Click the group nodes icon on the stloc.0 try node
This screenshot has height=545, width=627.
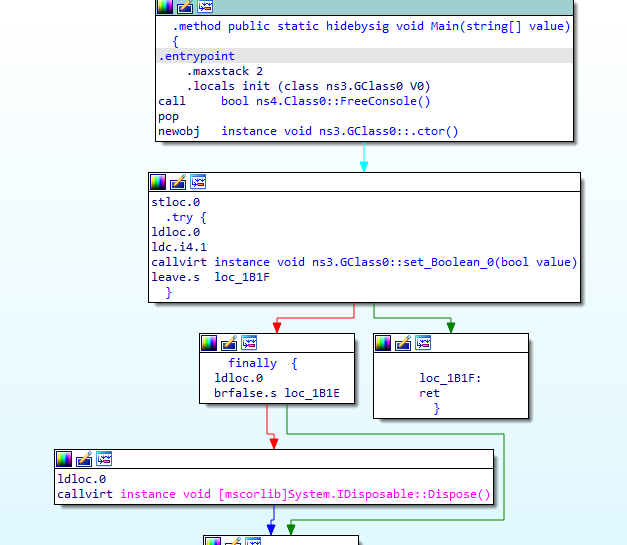(198, 182)
